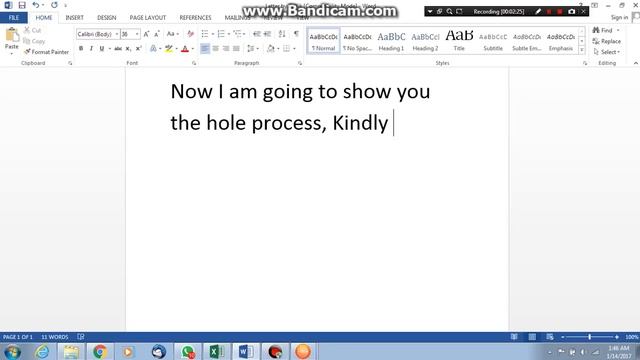Open the font color dropdown arrow

point(193,49)
